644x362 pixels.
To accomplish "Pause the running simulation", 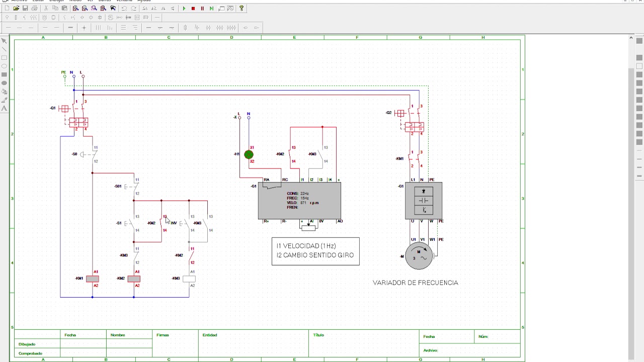I will [x=202, y=8].
